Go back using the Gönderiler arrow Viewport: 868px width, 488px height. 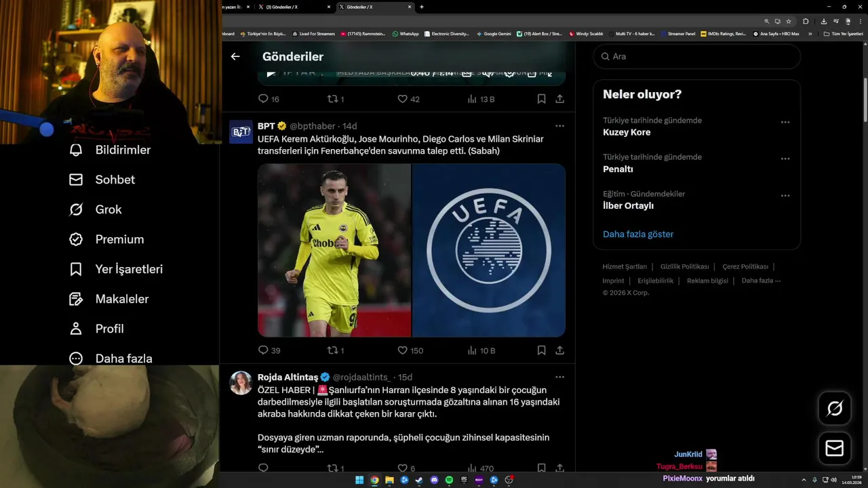click(235, 57)
